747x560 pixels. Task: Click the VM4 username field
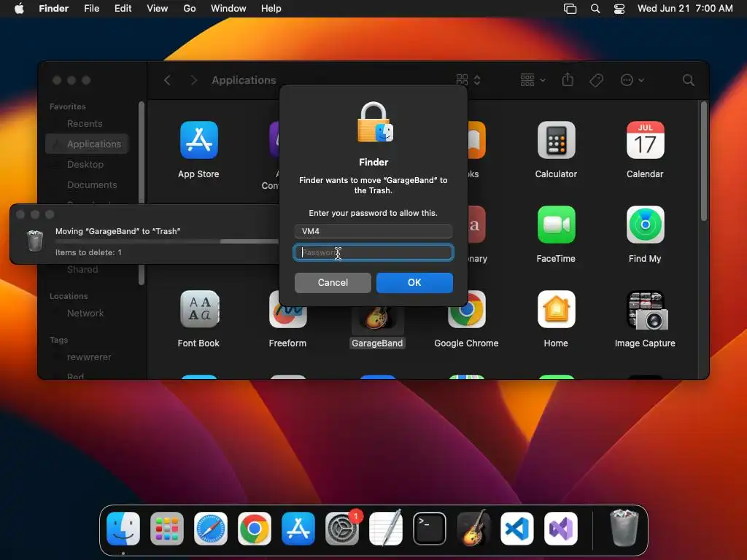click(x=373, y=231)
